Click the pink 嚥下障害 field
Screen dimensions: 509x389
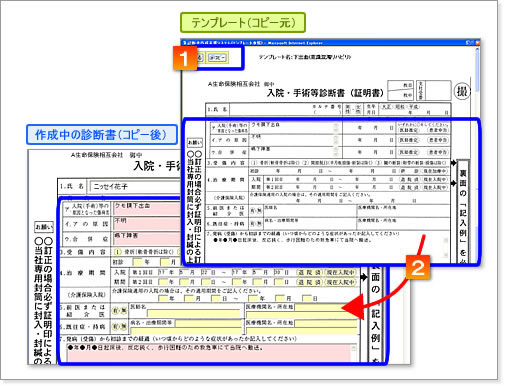[x=147, y=239]
